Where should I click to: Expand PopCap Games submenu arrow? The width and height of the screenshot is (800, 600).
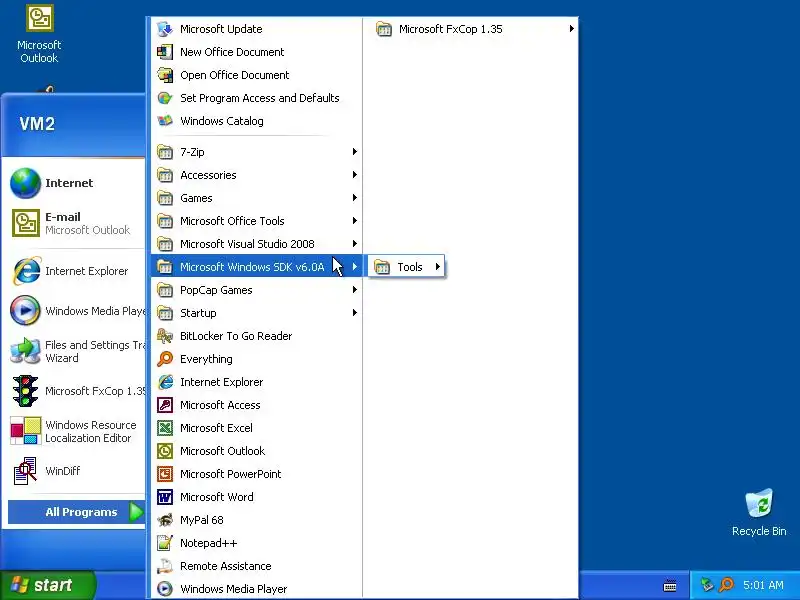(x=355, y=289)
